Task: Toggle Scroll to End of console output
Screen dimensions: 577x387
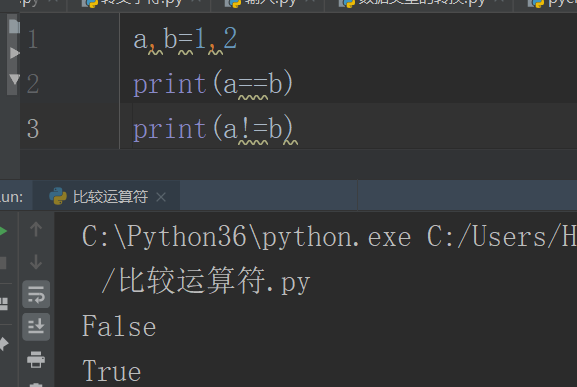Action: point(36,327)
